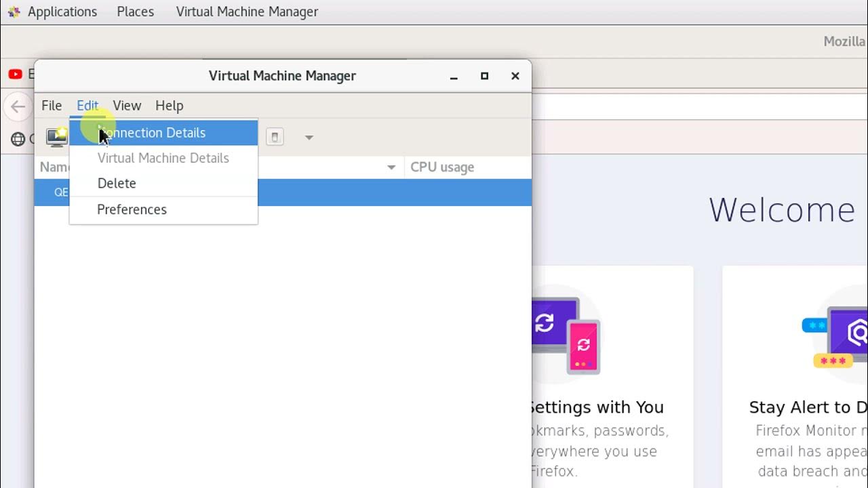The height and width of the screenshot is (488, 868).
Task: Open the Help menu
Action: (169, 106)
